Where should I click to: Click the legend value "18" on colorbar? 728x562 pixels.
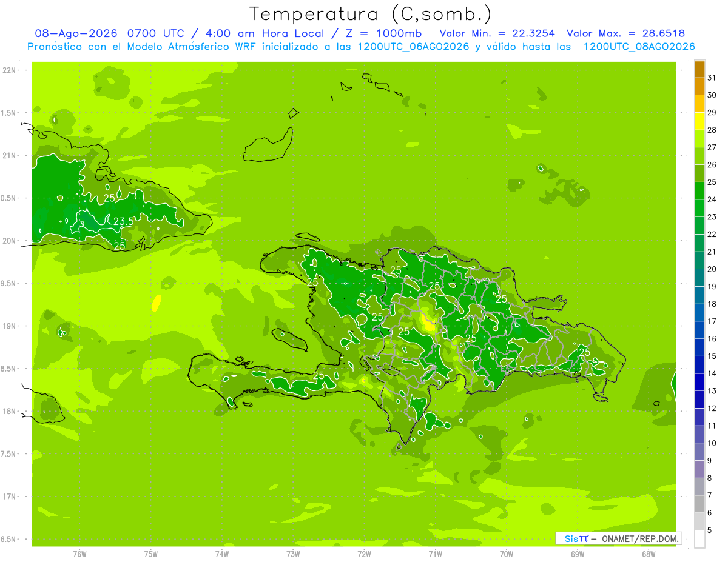tap(712, 304)
